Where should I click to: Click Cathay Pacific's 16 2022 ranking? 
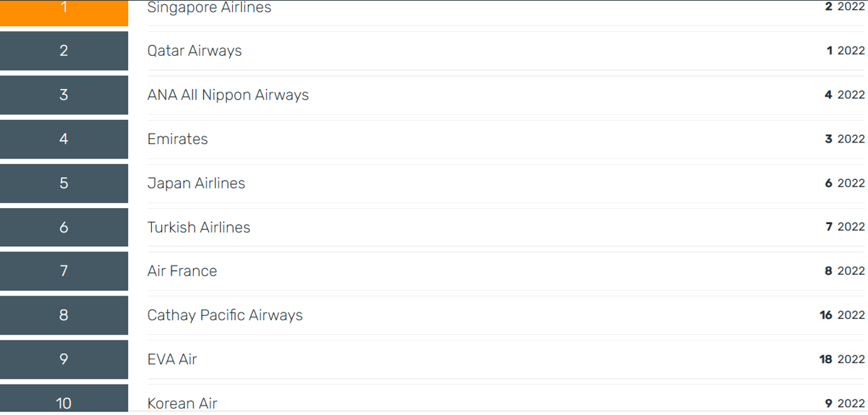(x=842, y=315)
